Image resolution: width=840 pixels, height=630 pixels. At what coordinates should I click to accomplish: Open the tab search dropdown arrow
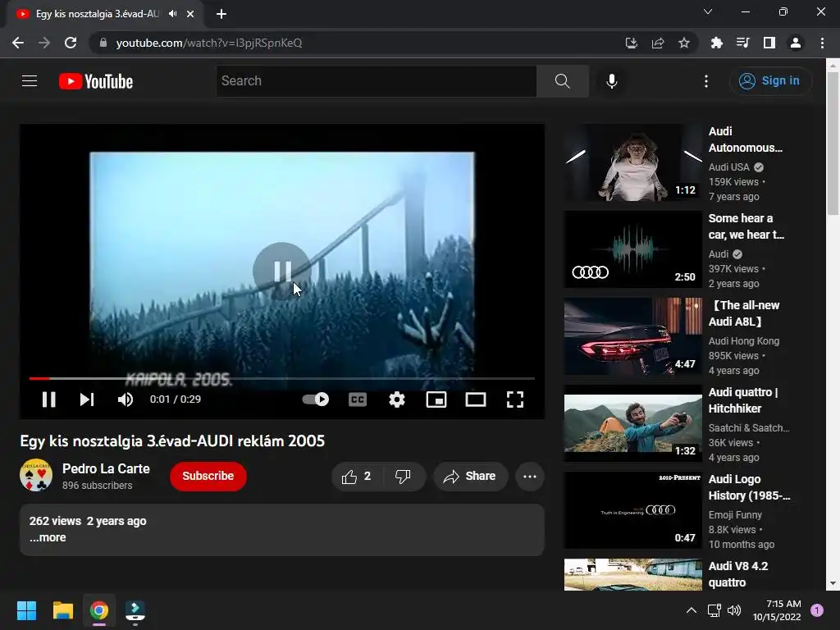[708, 11]
